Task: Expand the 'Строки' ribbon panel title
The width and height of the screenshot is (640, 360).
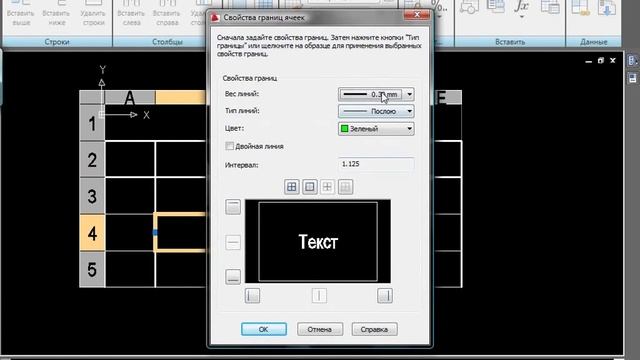Action: point(57,42)
